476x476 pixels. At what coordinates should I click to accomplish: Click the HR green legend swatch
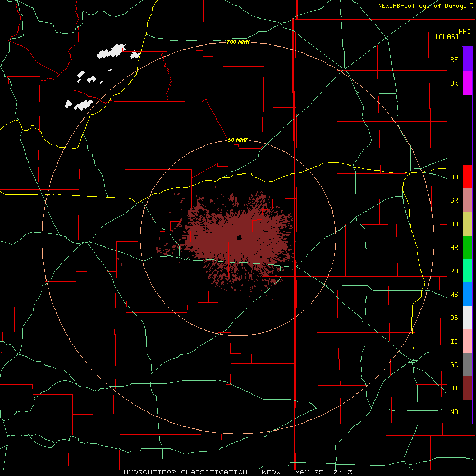point(467,248)
